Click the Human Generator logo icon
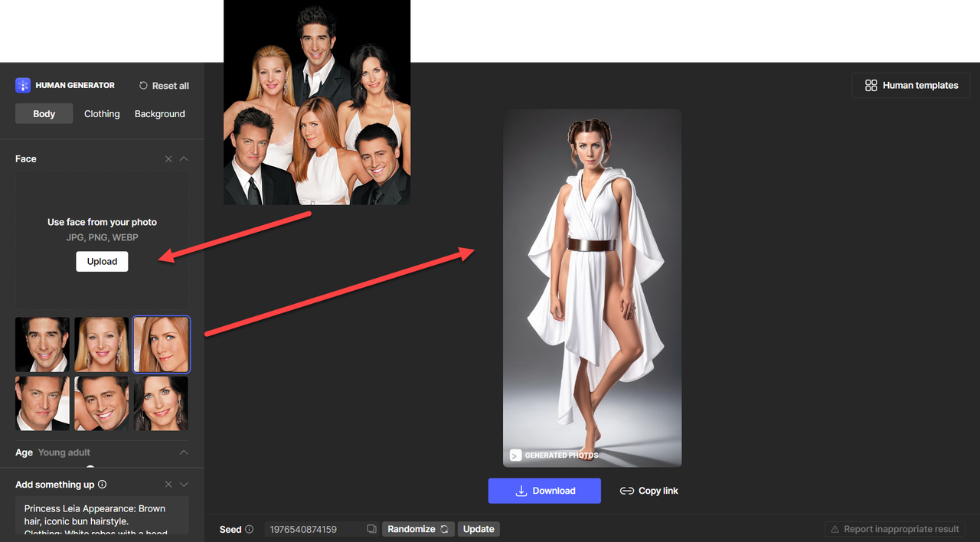 click(23, 85)
